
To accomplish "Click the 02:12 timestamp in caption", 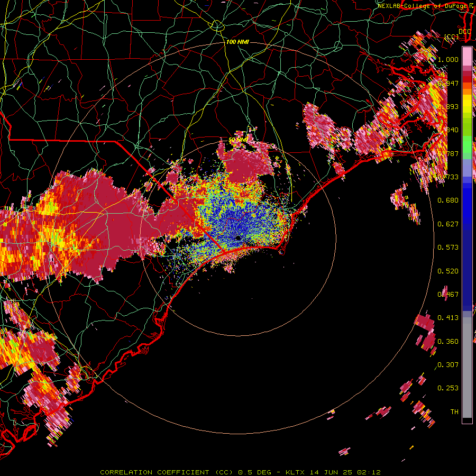I will point(368,472).
